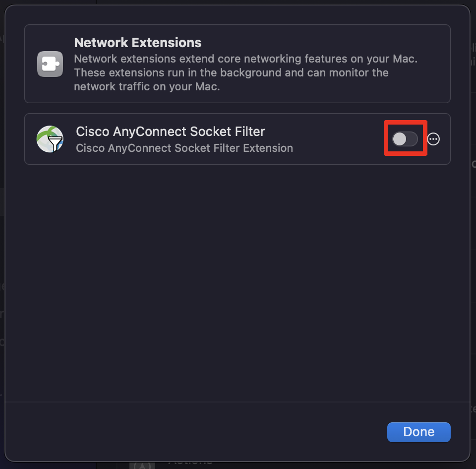476x469 pixels.
Task: Click the obscured text below the dialog
Action: click(x=191, y=463)
